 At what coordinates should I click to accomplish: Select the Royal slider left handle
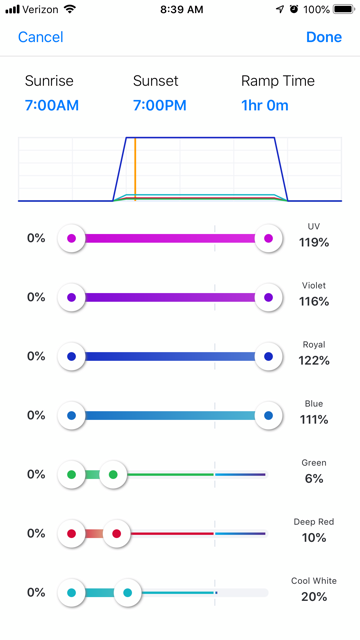(71, 356)
